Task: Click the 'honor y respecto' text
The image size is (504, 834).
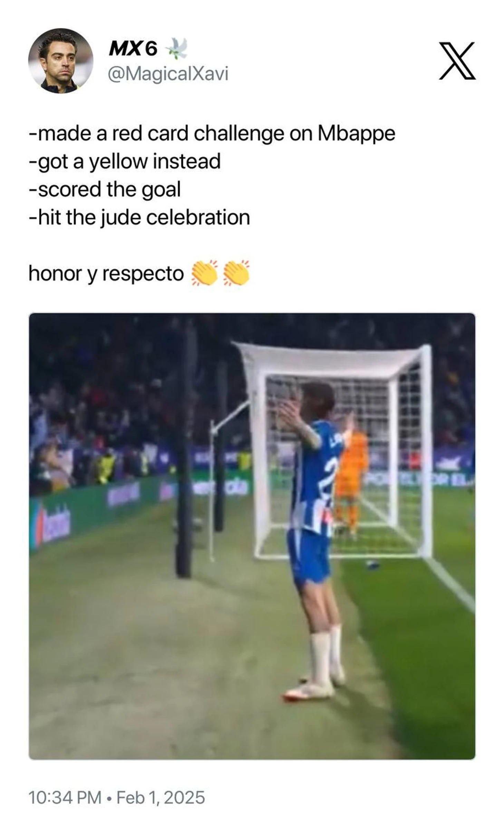Action: coord(106,274)
